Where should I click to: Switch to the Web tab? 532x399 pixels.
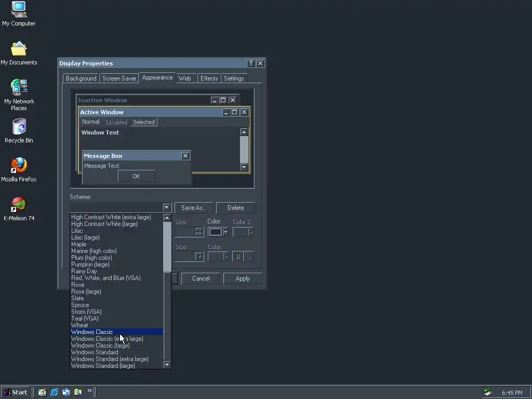click(185, 78)
